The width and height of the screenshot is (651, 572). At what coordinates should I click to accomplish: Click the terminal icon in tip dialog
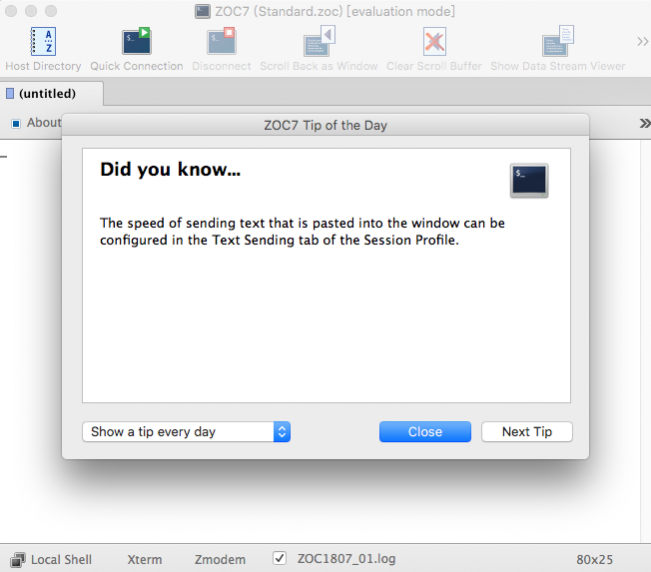point(529,181)
